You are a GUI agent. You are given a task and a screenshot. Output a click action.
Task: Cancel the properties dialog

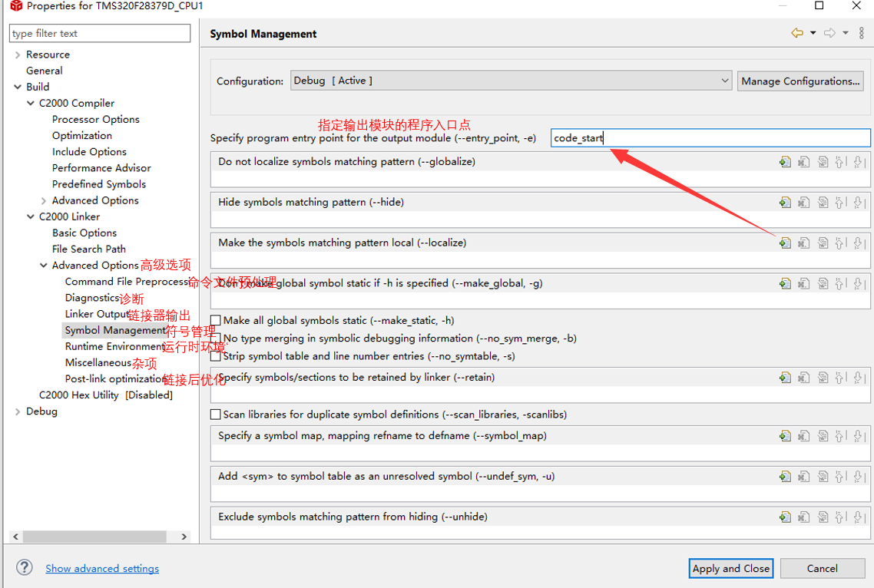tap(823, 569)
